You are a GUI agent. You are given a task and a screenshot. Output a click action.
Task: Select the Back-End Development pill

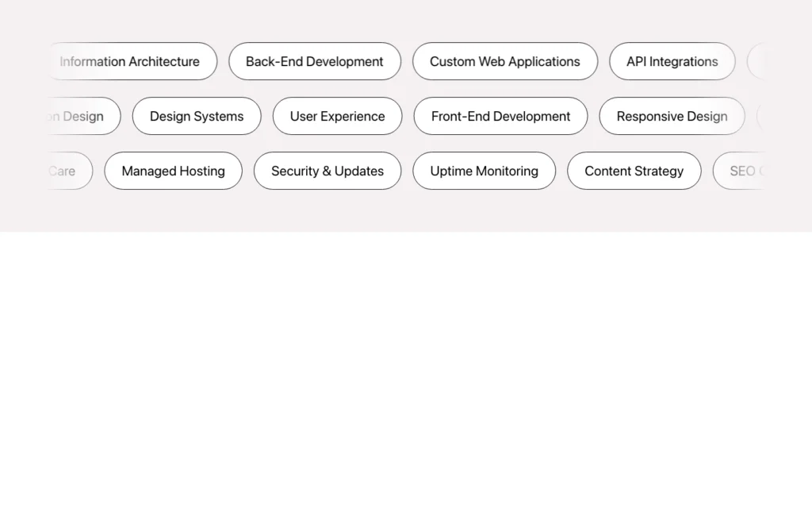point(315,61)
